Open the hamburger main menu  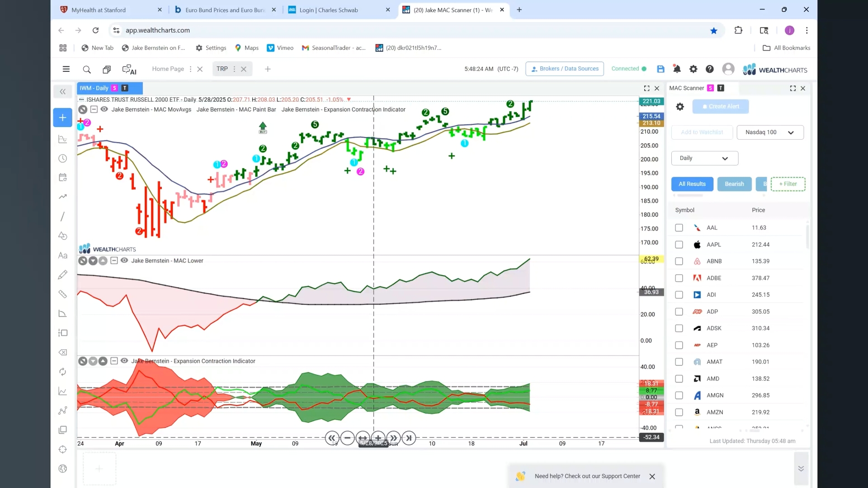pyautogui.click(x=66, y=69)
